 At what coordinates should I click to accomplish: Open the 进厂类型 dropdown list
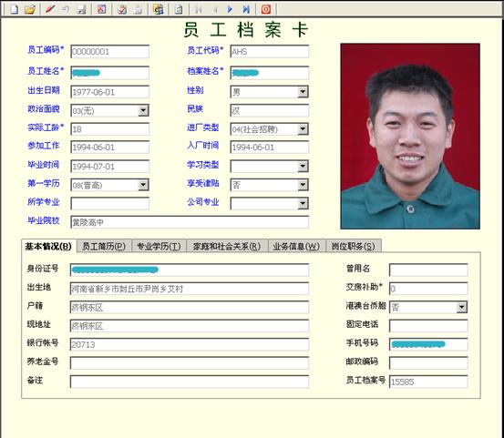(303, 129)
